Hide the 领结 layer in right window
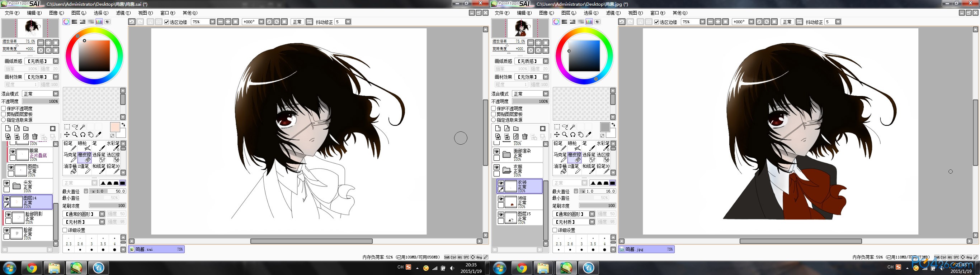The width and height of the screenshot is (980, 275). (501, 199)
